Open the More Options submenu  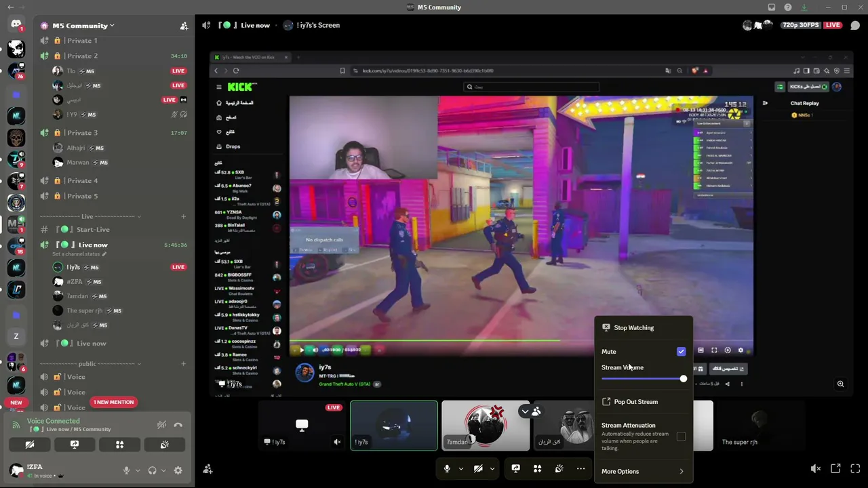point(643,472)
